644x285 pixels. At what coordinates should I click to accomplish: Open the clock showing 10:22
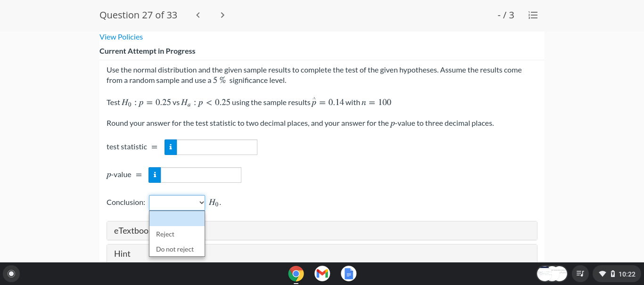[627, 274]
